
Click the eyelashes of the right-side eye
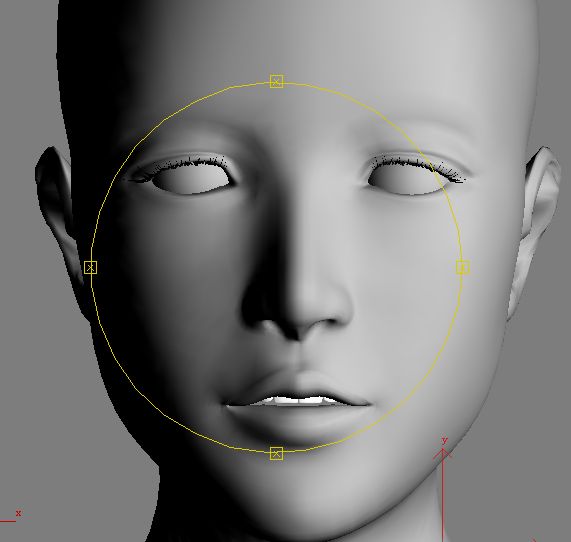click(x=419, y=163)
